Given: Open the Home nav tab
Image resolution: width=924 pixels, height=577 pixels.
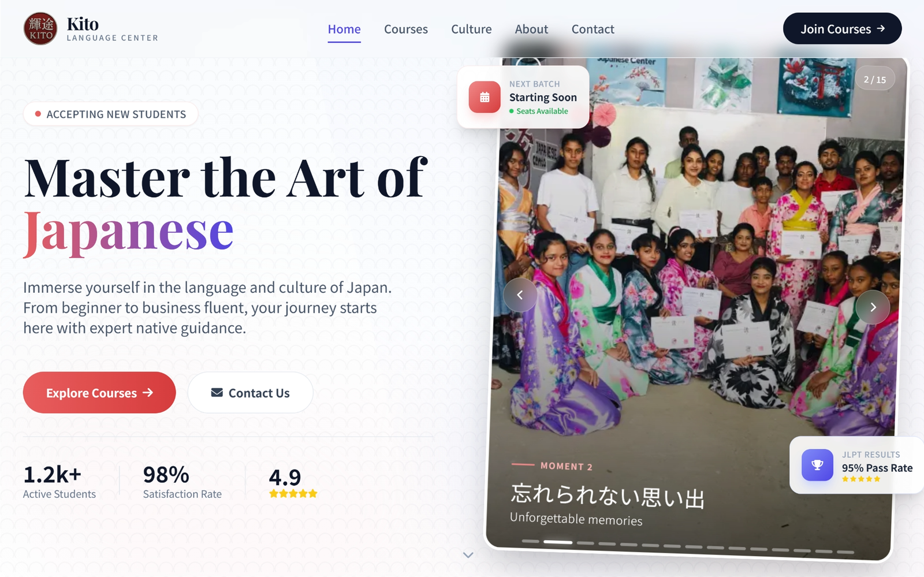Looking at the screenshot, I should pyautogui.click(x=344, y=29).
